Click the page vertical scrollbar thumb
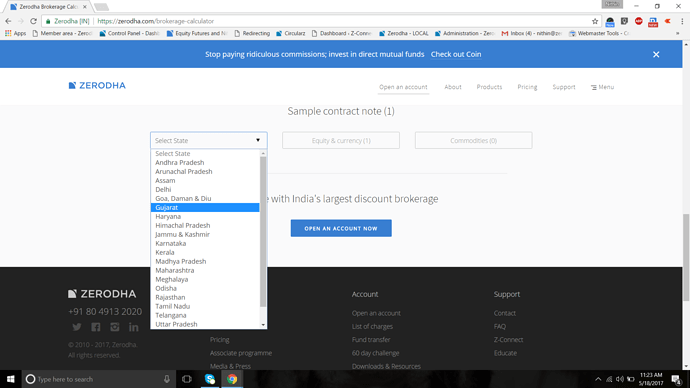690x388 pixels. (x=686, y=257)
